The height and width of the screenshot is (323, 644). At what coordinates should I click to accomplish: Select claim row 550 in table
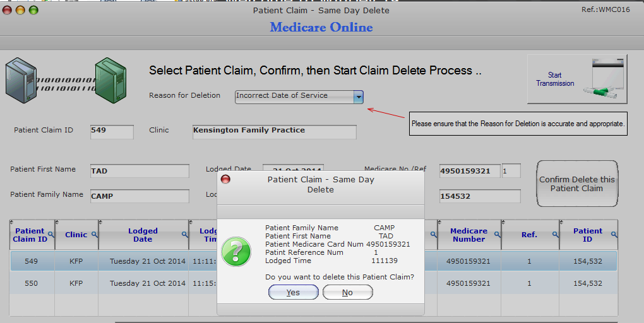(x=313, y=283)
